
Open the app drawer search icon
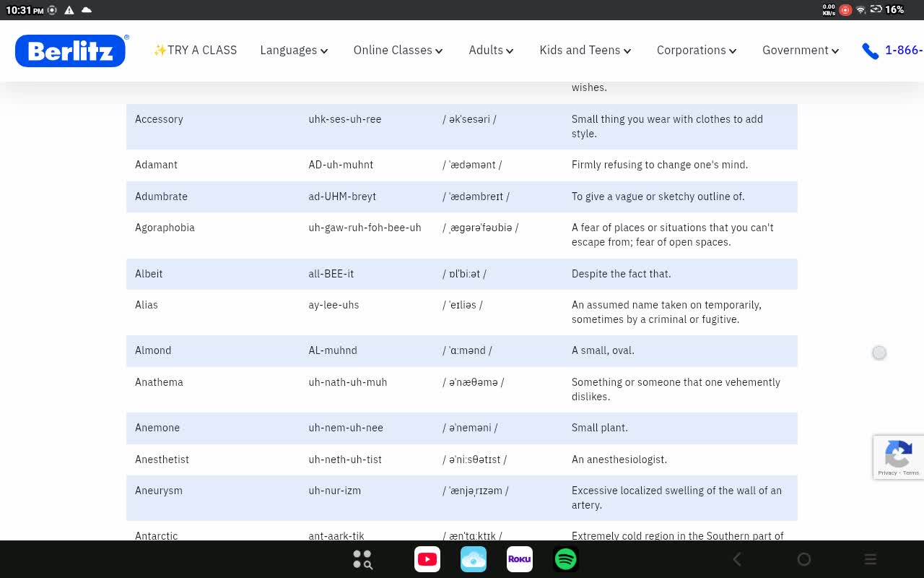(x=362, y=559)
